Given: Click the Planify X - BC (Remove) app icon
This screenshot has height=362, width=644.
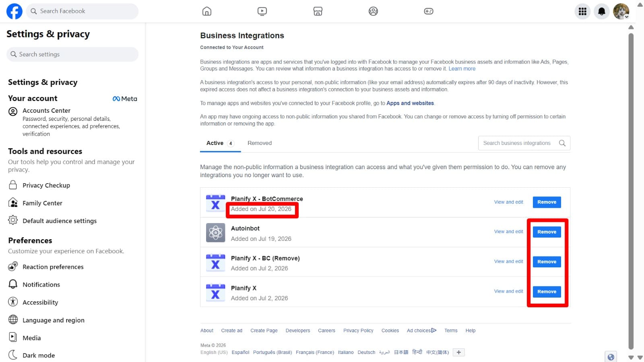Looking at the screenshot, I should coord(215,263).
